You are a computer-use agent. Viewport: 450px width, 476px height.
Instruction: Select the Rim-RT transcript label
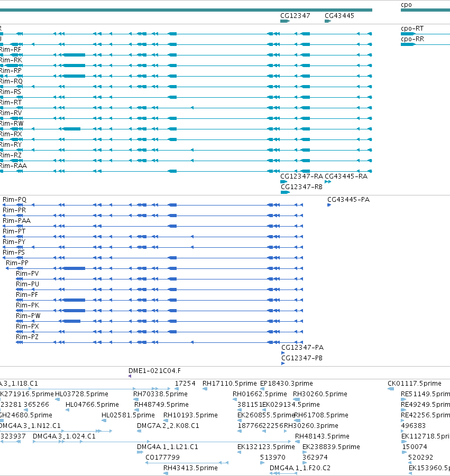point(11,102)
